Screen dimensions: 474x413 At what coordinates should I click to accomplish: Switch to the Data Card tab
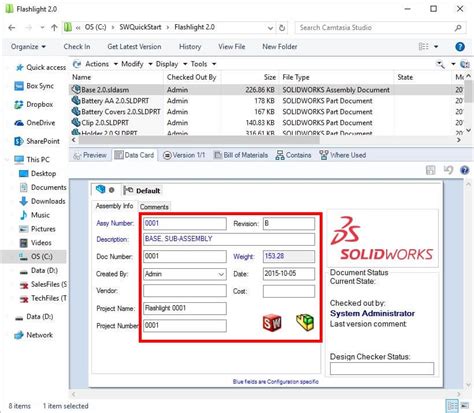coord(134,155)
